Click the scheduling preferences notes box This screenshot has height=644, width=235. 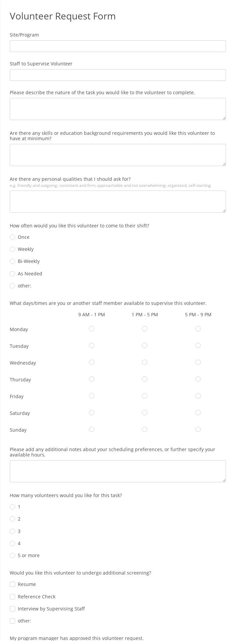(x=117, y=471)
